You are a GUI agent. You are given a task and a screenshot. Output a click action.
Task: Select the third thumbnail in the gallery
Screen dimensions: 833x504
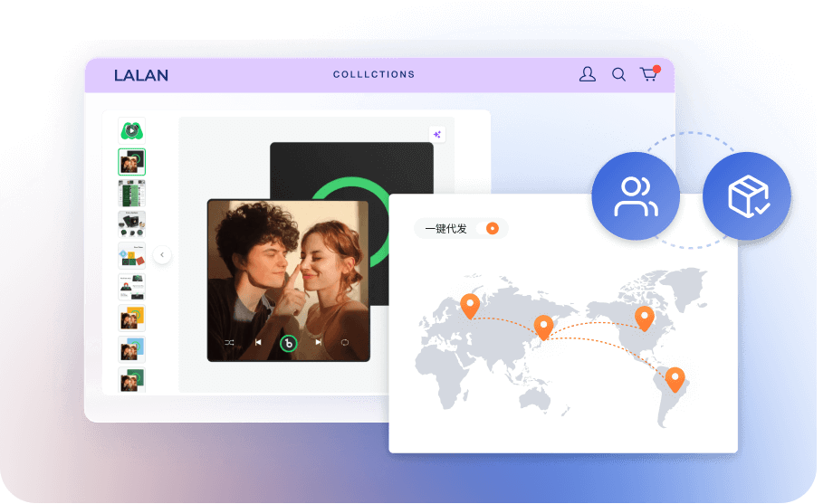tap(131, 193)
